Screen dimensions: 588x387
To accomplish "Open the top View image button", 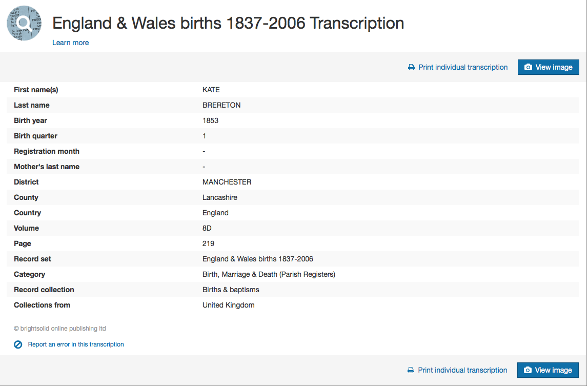I will point(548,68).
